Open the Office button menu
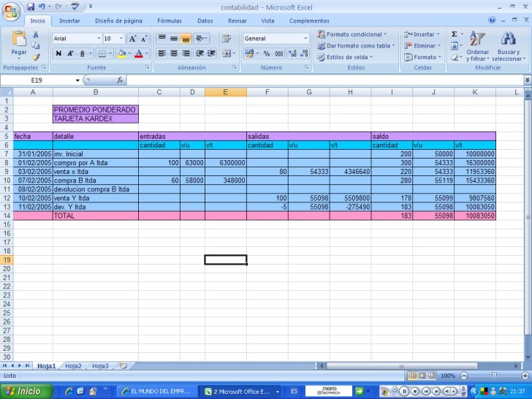Image resolution: width=532 pixels, height=399 pixels. point(11,11)
